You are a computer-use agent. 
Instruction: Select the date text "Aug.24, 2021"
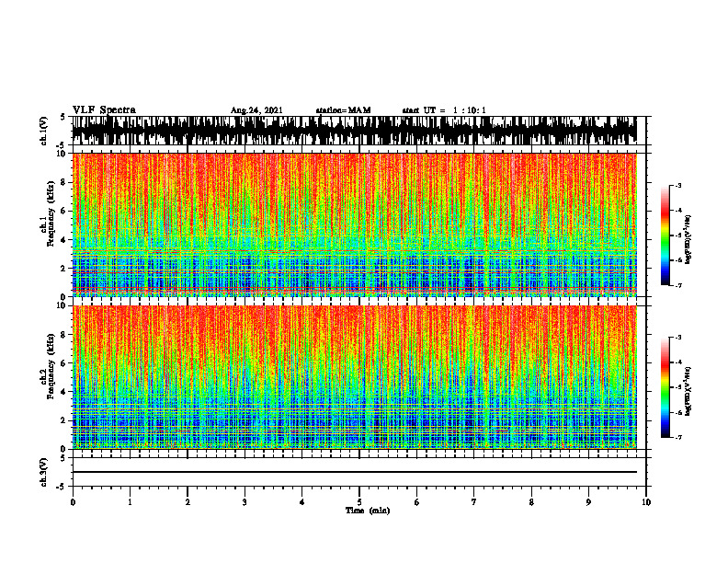tap(256, 110)
